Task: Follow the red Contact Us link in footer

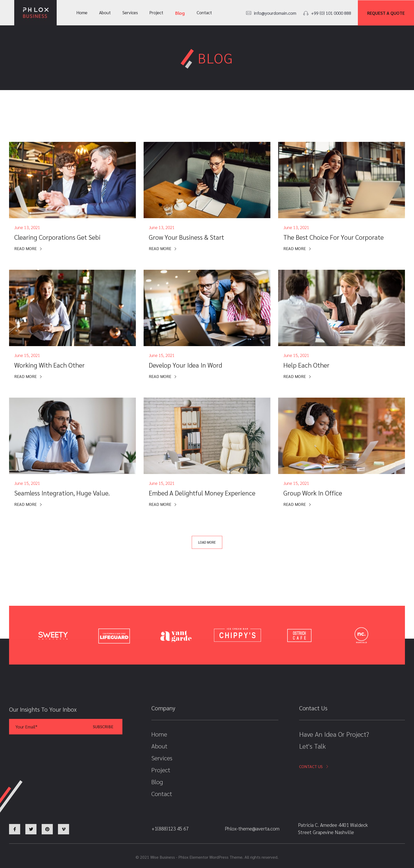Action: click(313, 767)
